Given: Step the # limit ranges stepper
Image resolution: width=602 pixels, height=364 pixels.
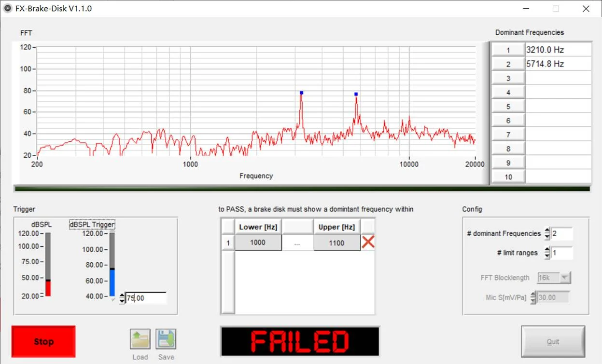Looking at the screenshot, I should coord(547,253).
